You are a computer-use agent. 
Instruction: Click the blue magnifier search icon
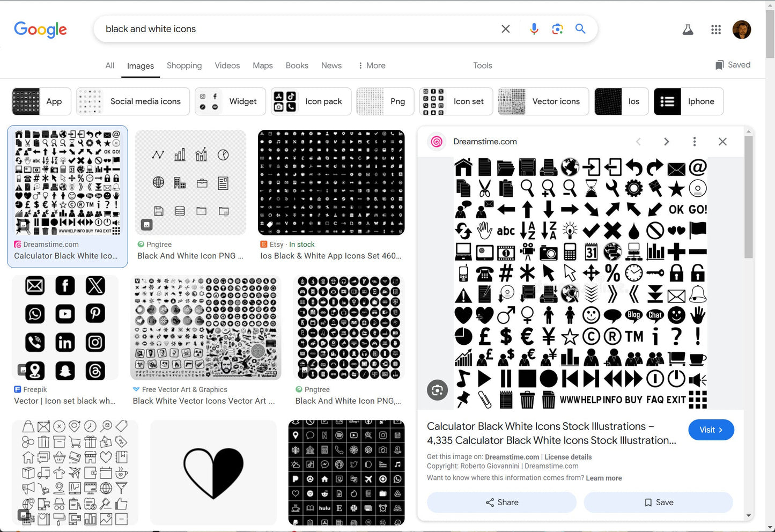(x=580, y=29)
